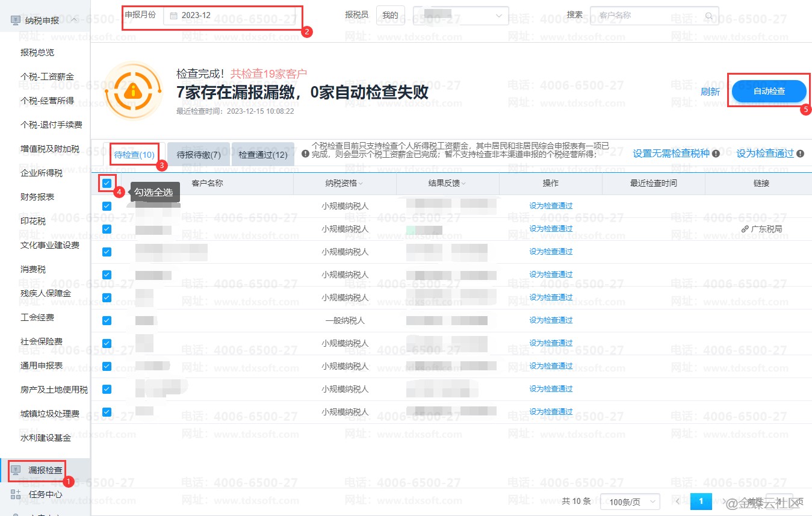The height and width of the screenshot is (516, 812).
Task: Open the 结果反馈 column filter dropdown
Action: click(x=464, y=184)
